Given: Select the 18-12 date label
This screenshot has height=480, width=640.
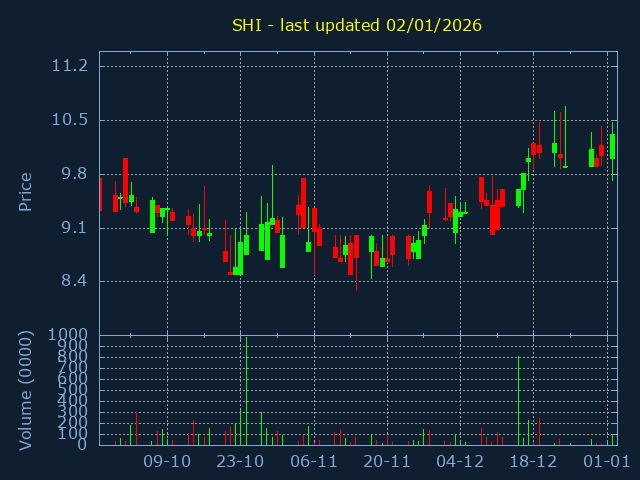Looking at the screenshot, I should 534,462.
